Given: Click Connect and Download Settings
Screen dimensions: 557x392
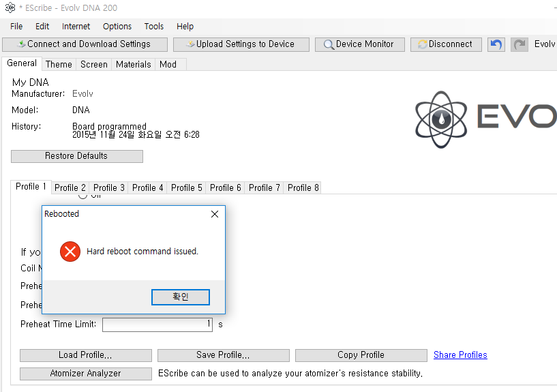Looking at the screenshot, I should pyautogui.click(x=85, y=44).
